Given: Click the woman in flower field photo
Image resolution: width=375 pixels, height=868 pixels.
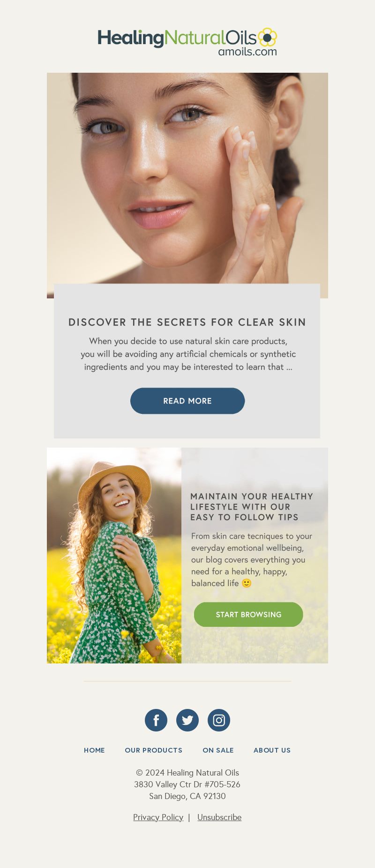Looking at the screenshot, I should pyautogui.click(x=114, y=556).
